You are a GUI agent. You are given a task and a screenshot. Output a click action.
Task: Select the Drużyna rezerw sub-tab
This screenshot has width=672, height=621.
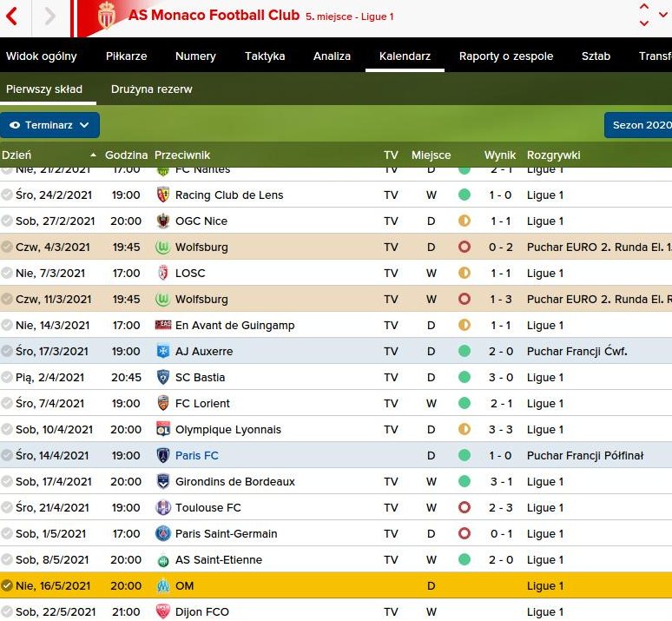(x=152, y=89)
